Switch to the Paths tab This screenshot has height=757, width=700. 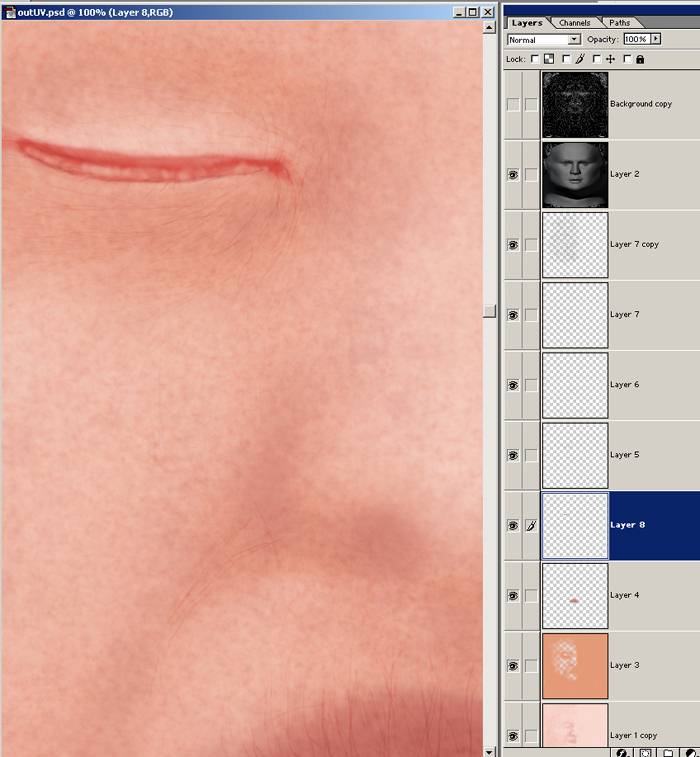[620, 22]
